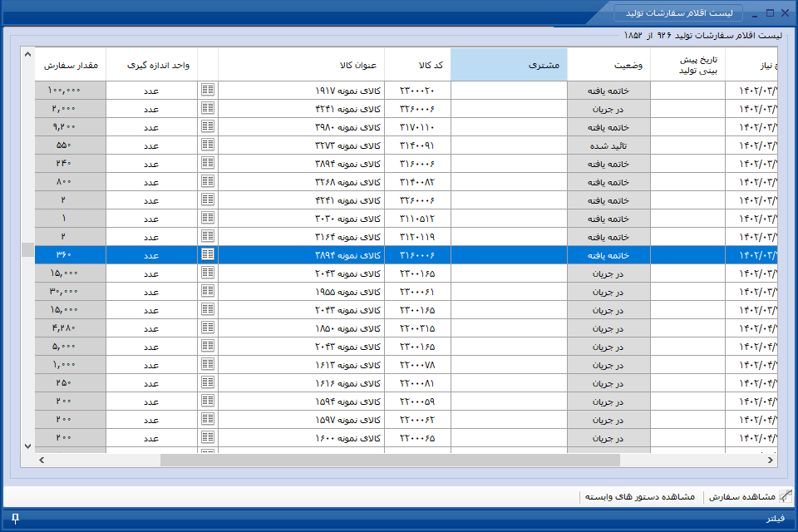Sort by وضعیت column header
The height and width of the screenshot is (532, 798).
[608, 65]
